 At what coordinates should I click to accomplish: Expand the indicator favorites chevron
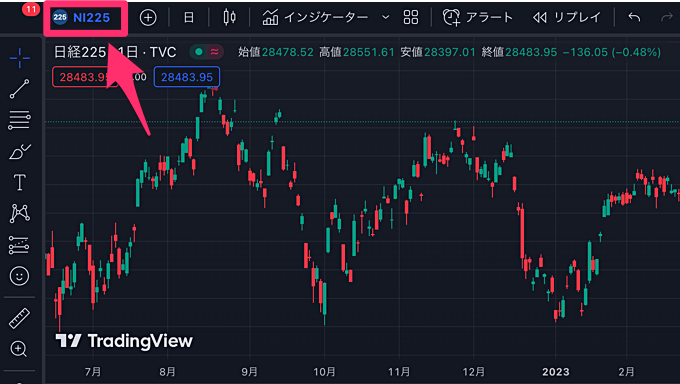(386, 18)
